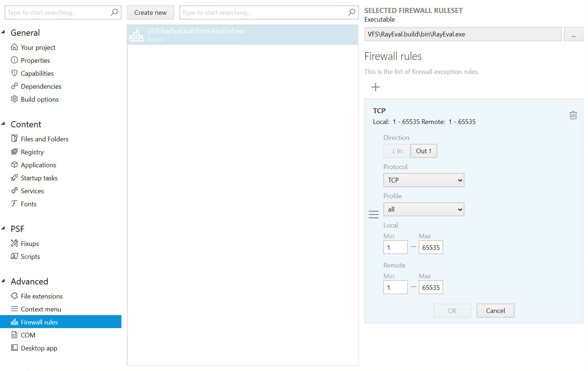Set the Local Min port value field
Image resolution: width=588 pixels, height=371 pixels.
395,247
